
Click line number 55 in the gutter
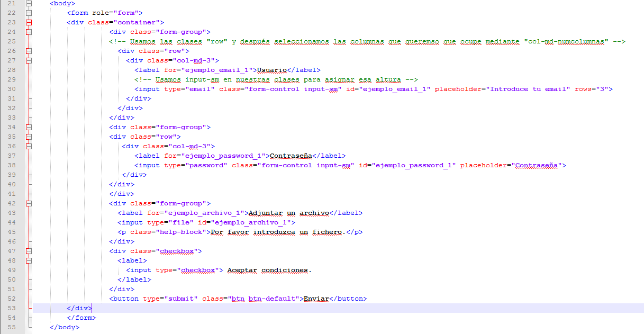(12, 327)
